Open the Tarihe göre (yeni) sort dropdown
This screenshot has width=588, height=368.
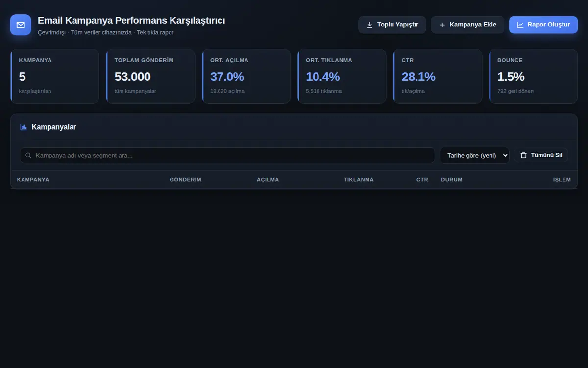[474, 156]
